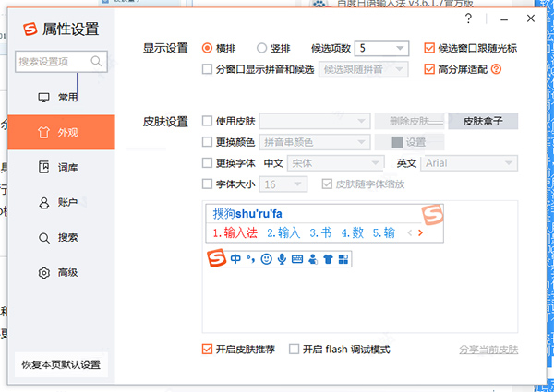Switch to 词库 settings tab
The height and width of the screenshot is (392, 554).
(x=61, y=167)
